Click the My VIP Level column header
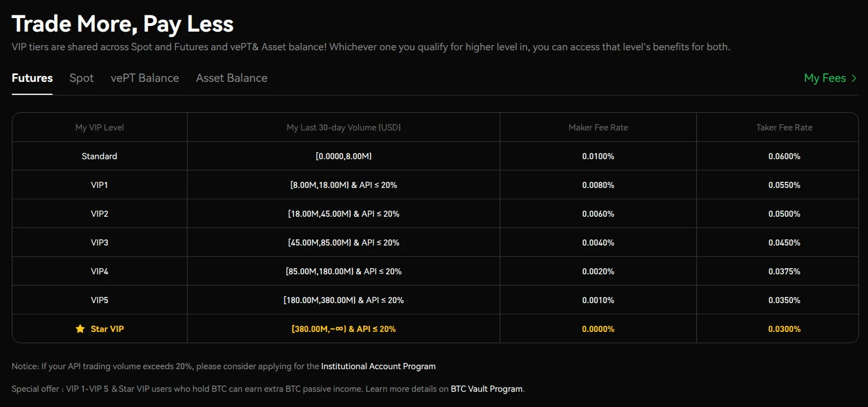 99,128
